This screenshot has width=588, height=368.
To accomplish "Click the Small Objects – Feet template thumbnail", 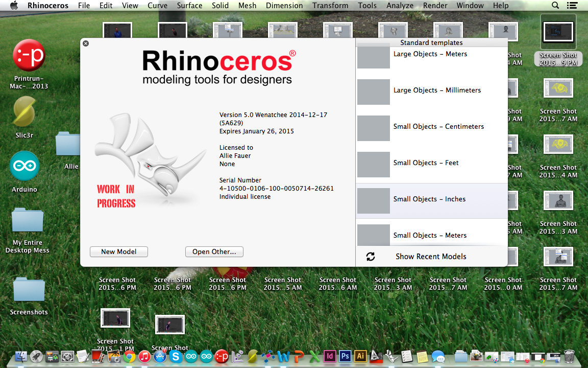I will 374,165.
